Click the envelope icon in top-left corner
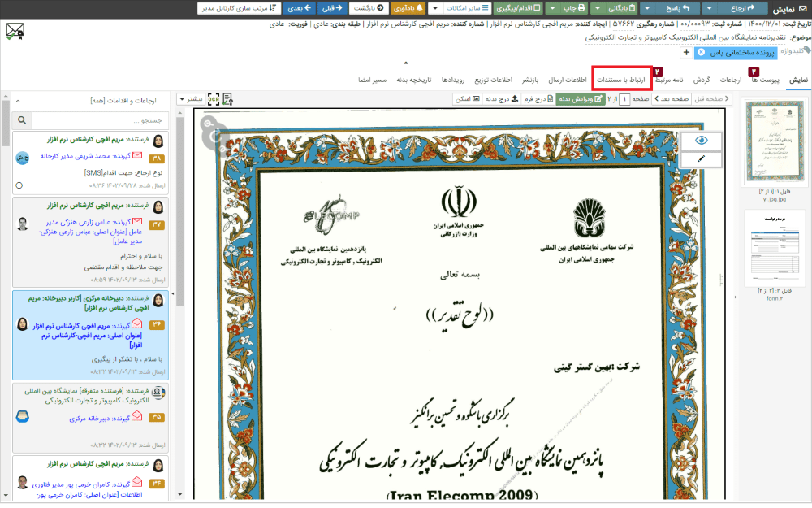The width and height of the screenshot is (812, 508). 15,31
